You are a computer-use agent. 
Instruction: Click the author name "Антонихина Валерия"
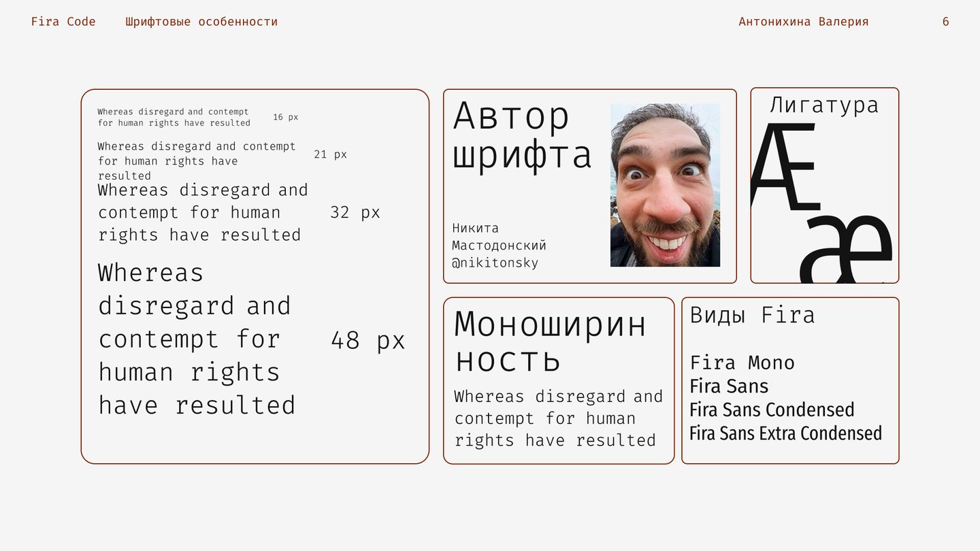coord(804,22)
